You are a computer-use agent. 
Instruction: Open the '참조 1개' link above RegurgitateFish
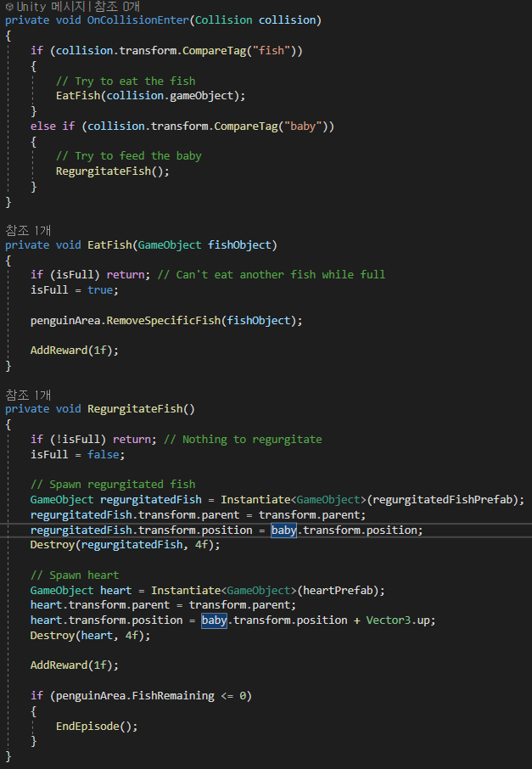coord(28,395)
